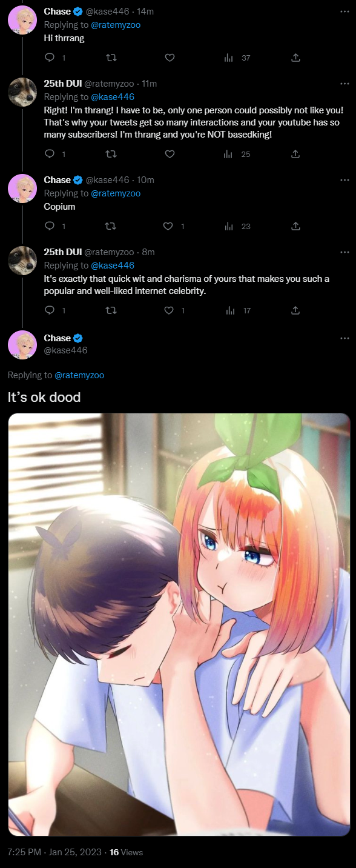Share the "Copium" tweet
The height and width of the screenshot is (868, 356).
[295, 226]
